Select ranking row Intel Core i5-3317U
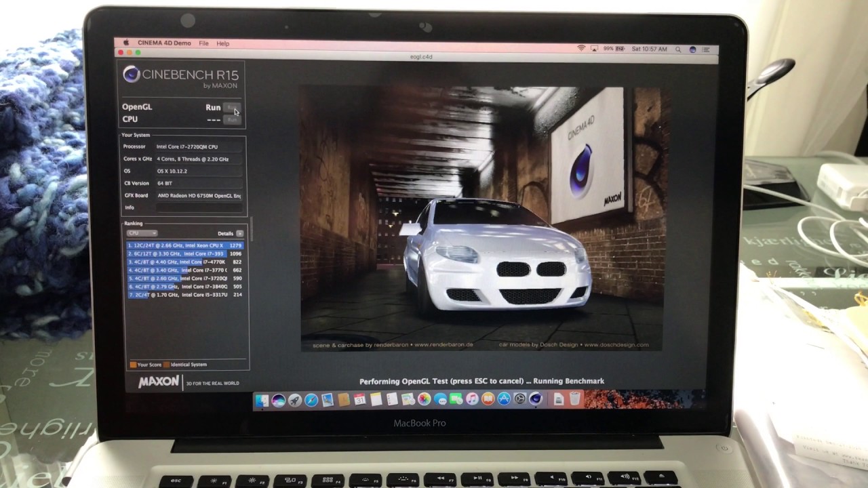 click(x=184, y=295)
